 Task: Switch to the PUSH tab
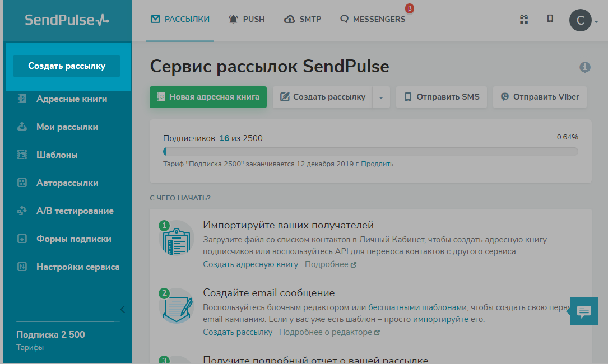tap(247, 19)
